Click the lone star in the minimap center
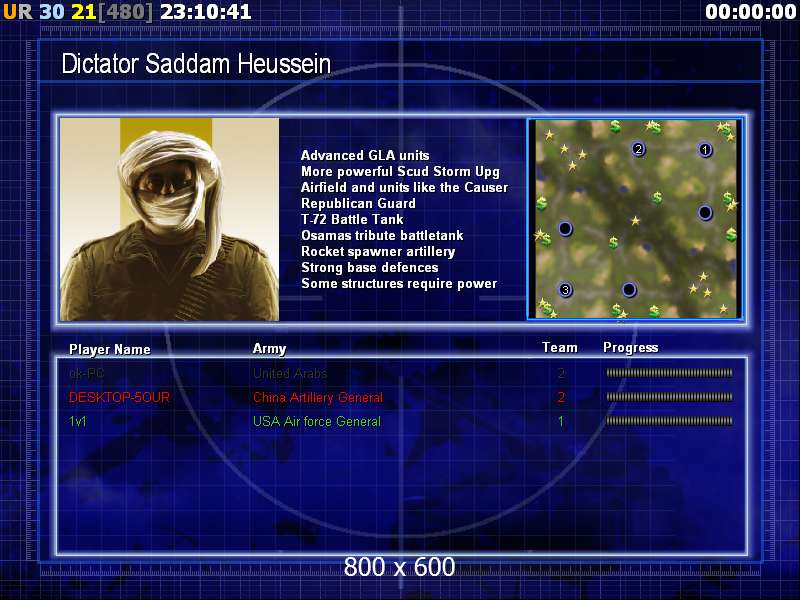This screenshot has height=600, width=800. [635, 221]
